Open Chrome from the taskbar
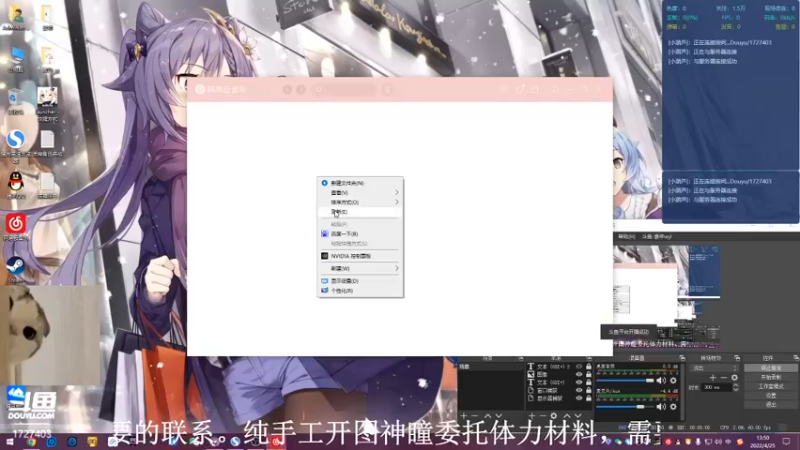Image resolution: width=800 pixels, height=450 pixels. click(31, 442)
